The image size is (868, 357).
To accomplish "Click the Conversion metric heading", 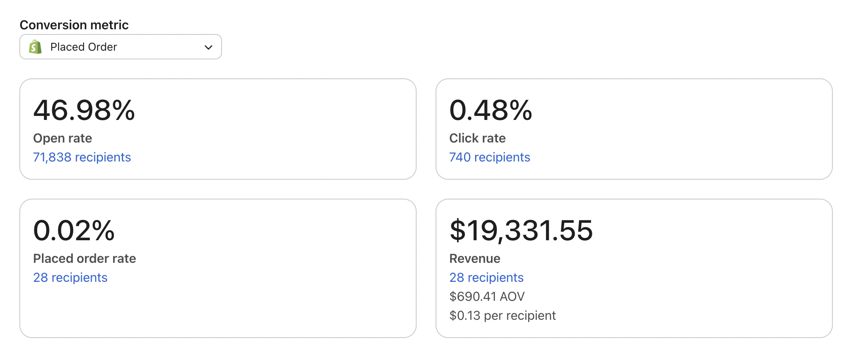I will coord(74,25).
